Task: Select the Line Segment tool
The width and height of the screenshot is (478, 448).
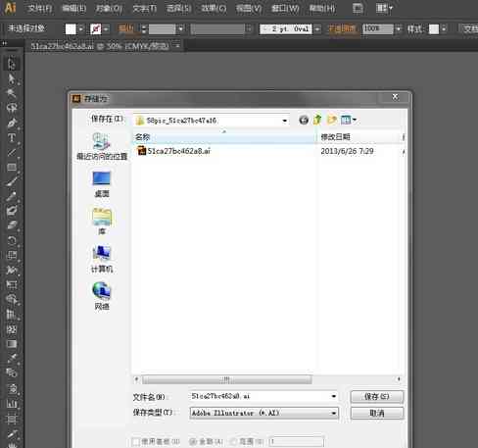Action: pyautogui.click(x=12, y=152)
